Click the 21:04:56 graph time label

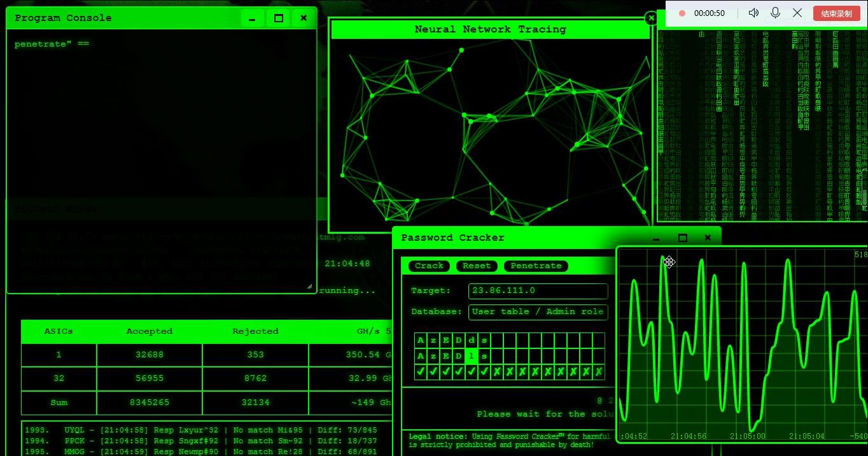tap(689, 436)
